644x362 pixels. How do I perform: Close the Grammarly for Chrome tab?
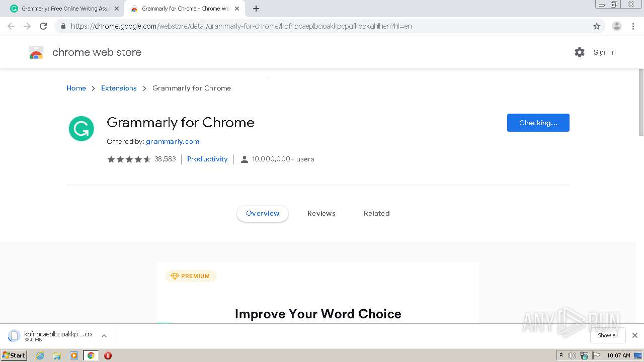tap(237, 9)
